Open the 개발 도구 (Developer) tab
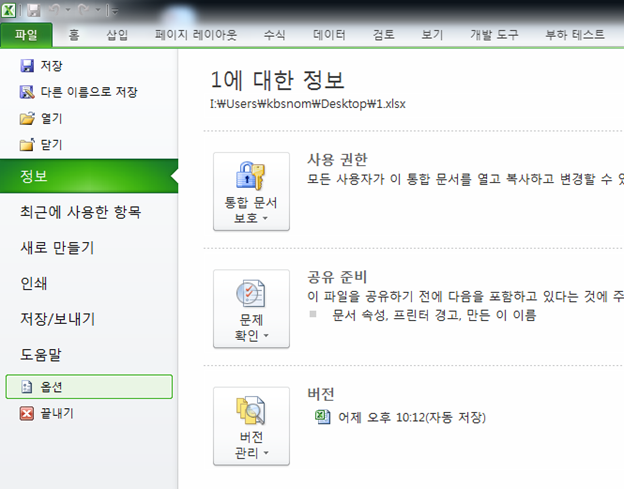Screen dimensions: 624x489 tap(494, 35)
